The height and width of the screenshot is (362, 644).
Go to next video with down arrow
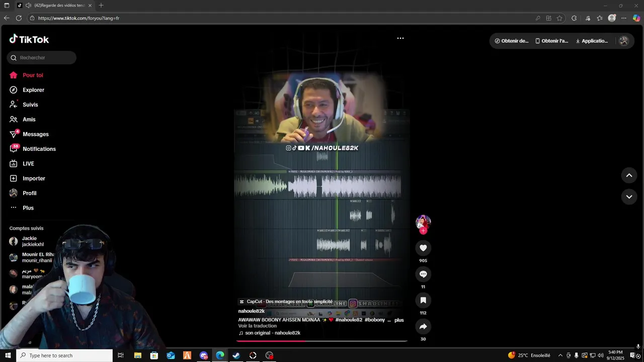coord(629,197)
